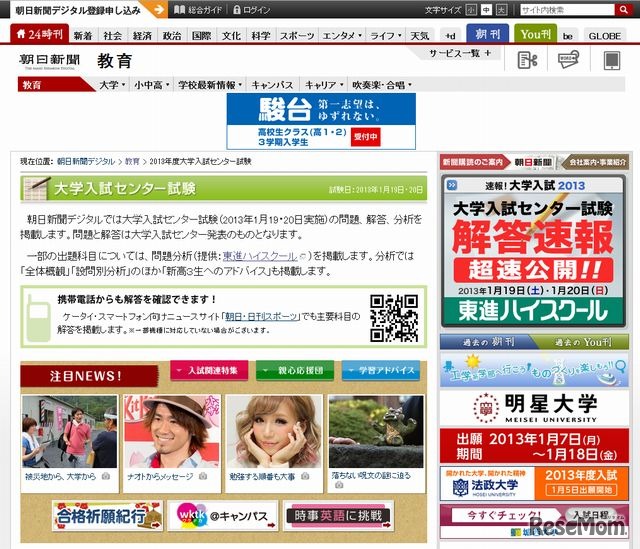Click the 駿台 advertisement banner

(x=321, y=121)
